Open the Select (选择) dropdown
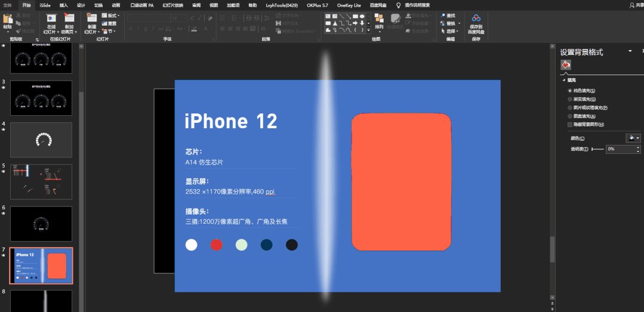Screen dimensions: 644x312 pos(451,31)
